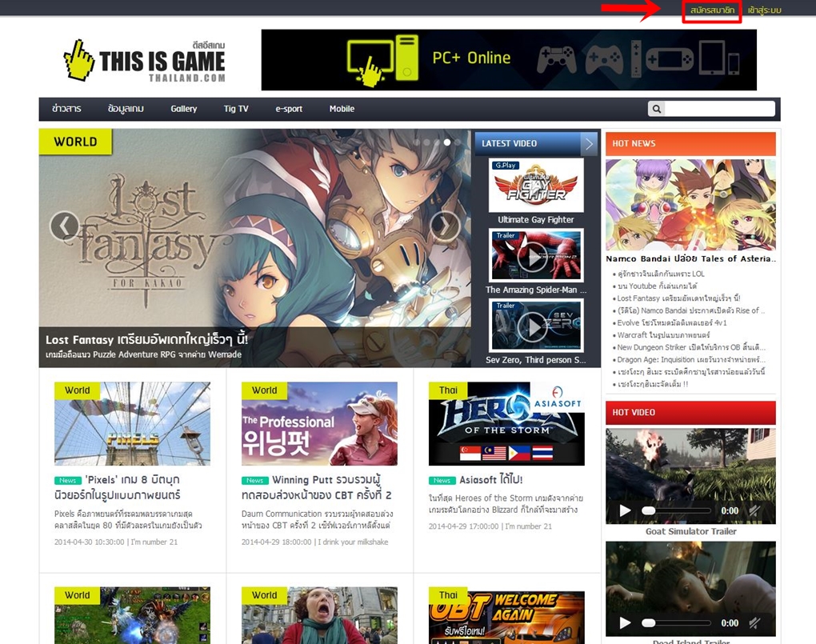Open the PC+ Online banner
The height and width of the screenshot is (644, 816).
[509, 60]
